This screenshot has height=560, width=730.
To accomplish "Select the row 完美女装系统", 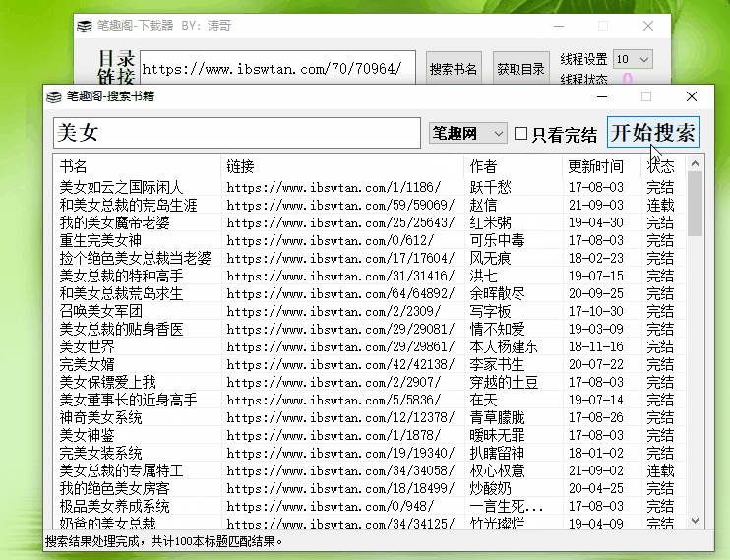I will [370, 453].
